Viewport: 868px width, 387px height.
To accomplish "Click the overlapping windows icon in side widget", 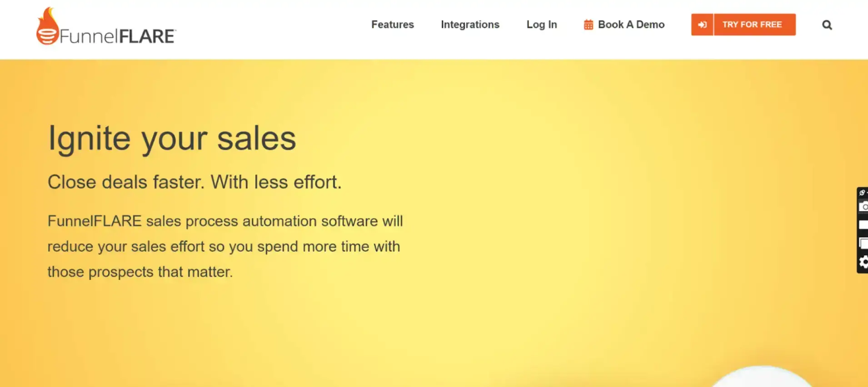I will pyautogui.click(x=863, y=243).
